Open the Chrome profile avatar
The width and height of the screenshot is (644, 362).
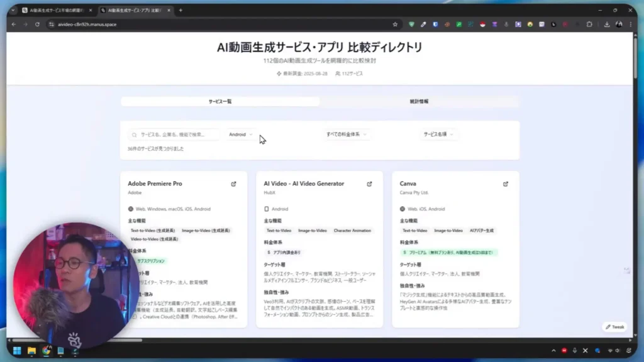pyautogui.click(x=619, y=25)
